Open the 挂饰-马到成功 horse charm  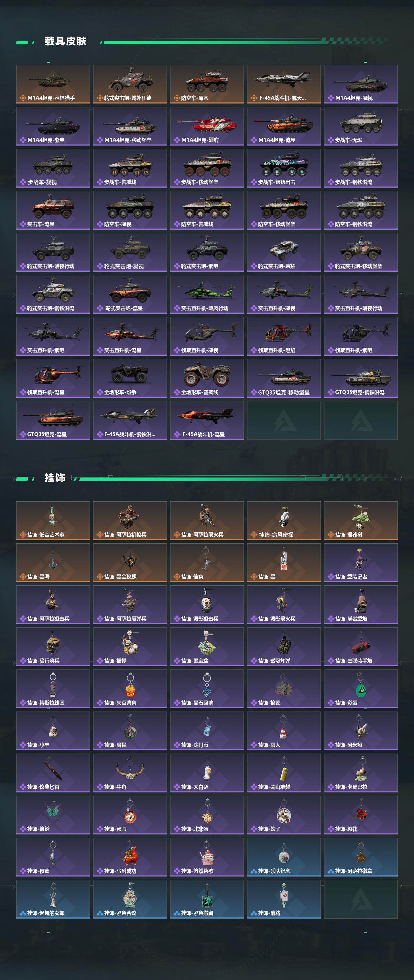point(130,857)
